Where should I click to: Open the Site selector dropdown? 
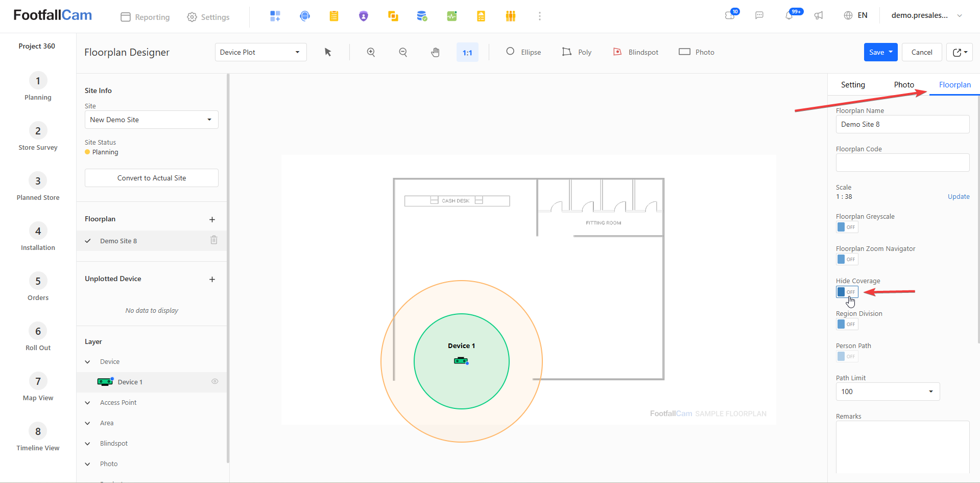tap(152, 120)
